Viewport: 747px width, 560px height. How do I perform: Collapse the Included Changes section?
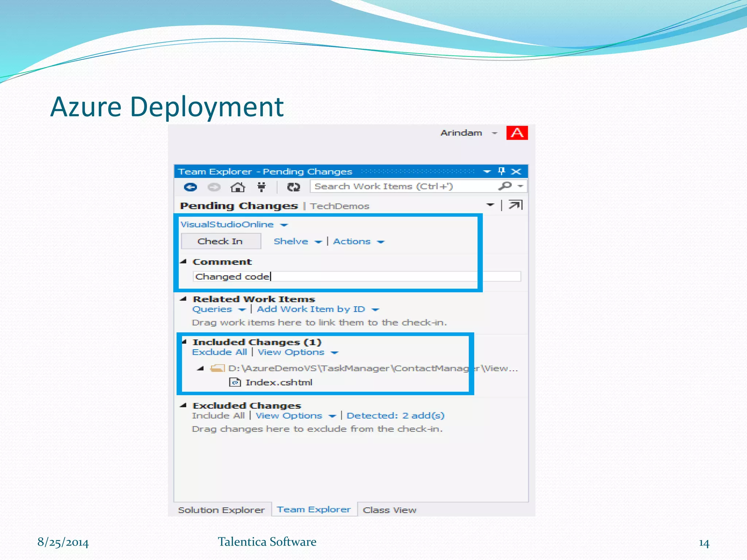pyautogui.click(x=185, y=342)
